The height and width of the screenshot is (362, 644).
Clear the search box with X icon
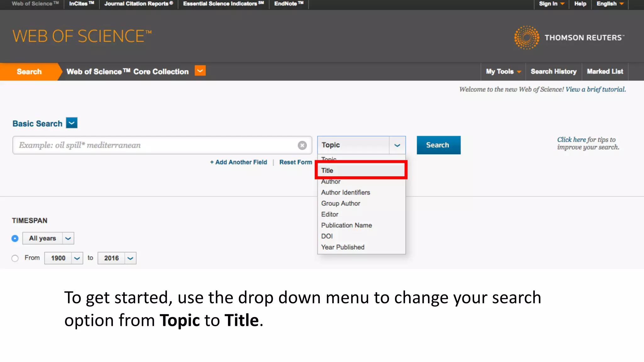point(302,145)
